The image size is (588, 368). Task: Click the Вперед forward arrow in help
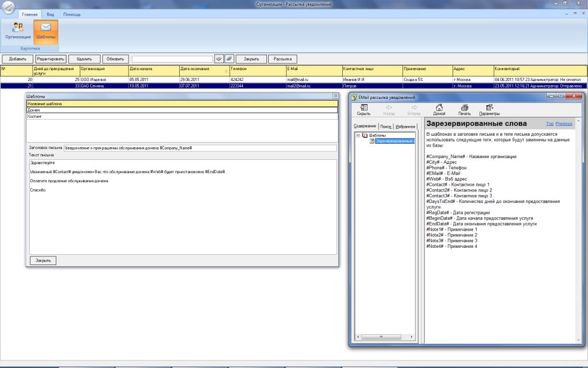(414, 110)
